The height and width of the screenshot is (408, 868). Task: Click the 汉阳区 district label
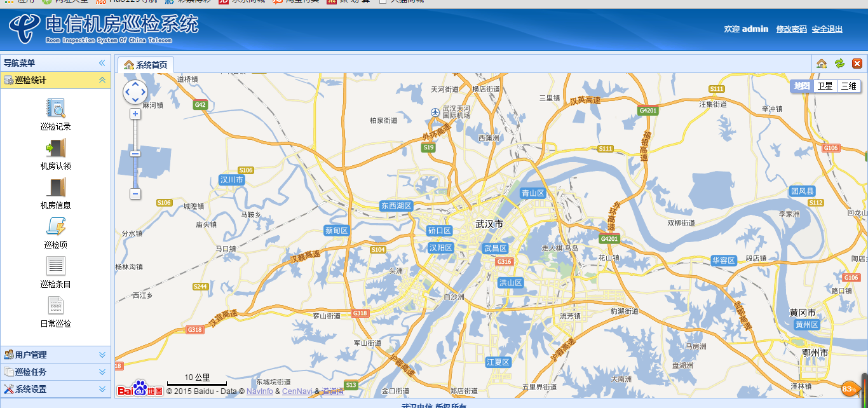[x=440, y=248]
